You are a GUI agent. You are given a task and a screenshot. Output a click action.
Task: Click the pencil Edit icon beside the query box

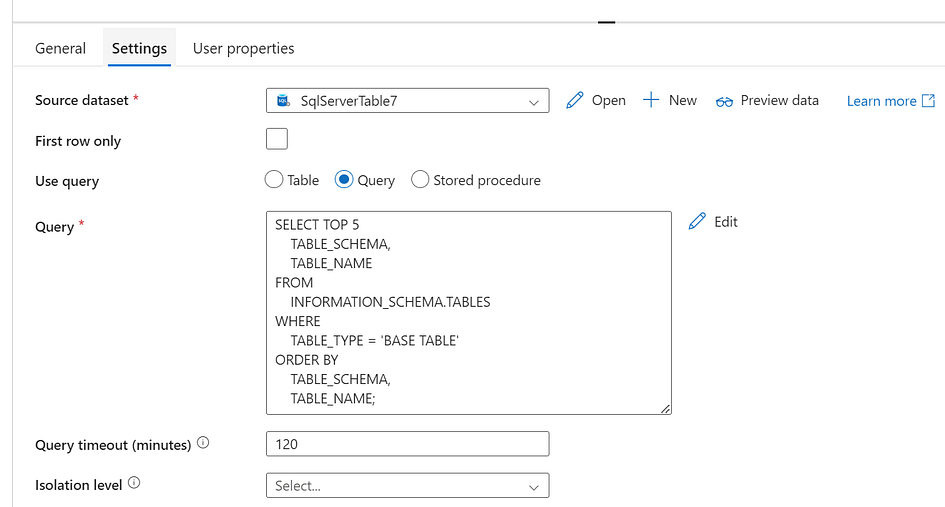697,221
